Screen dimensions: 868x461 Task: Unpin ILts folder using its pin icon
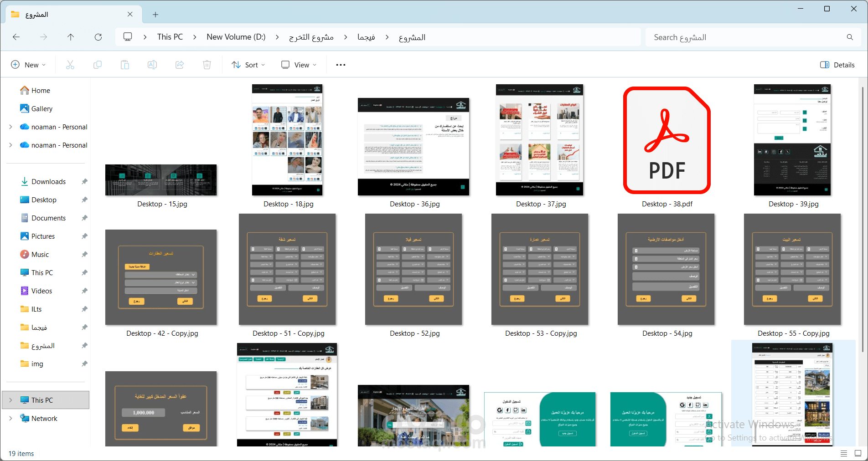coord(84,309)
